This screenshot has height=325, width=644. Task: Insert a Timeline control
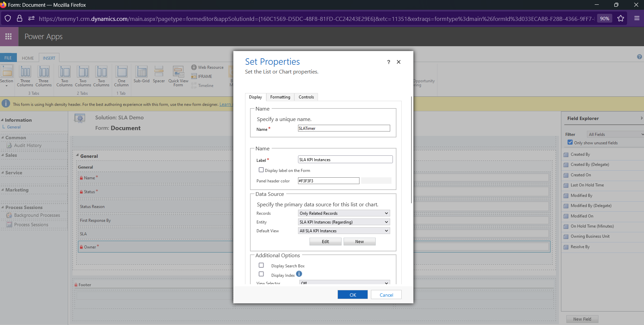(203, 86)
